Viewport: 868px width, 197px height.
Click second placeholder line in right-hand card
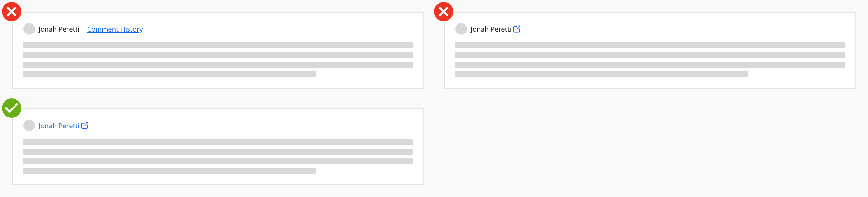tap(650, 55)
